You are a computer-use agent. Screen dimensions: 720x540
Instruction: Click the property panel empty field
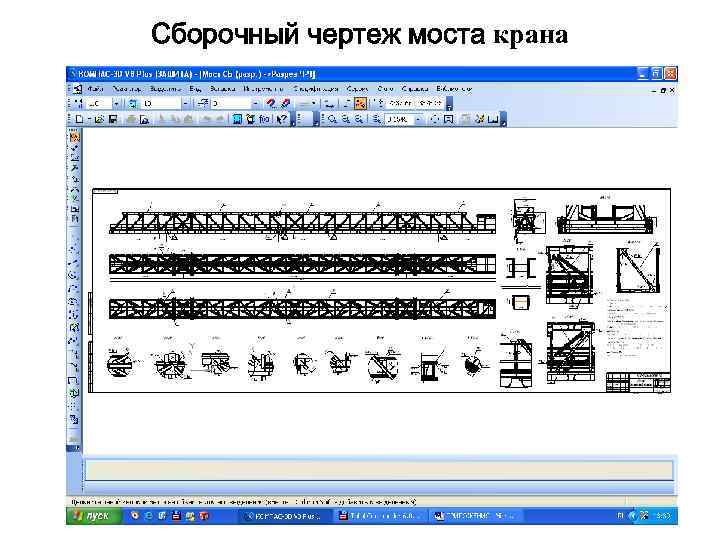click(x=379, y=470)
